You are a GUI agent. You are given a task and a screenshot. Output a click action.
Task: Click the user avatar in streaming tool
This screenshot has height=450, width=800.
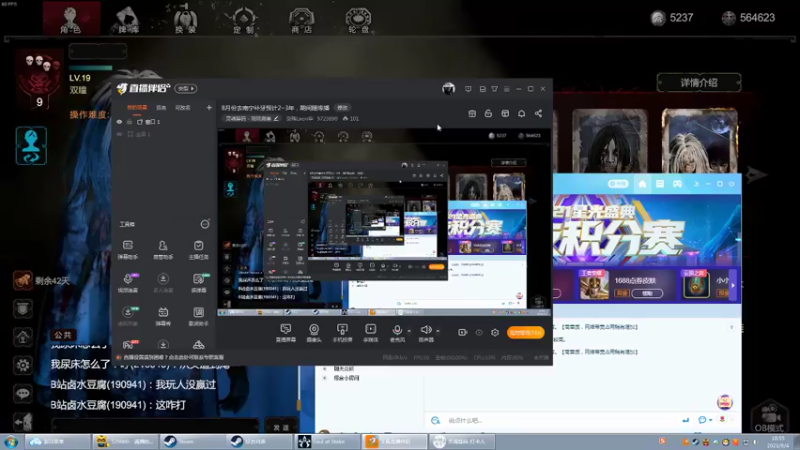(x=448, y=89)
